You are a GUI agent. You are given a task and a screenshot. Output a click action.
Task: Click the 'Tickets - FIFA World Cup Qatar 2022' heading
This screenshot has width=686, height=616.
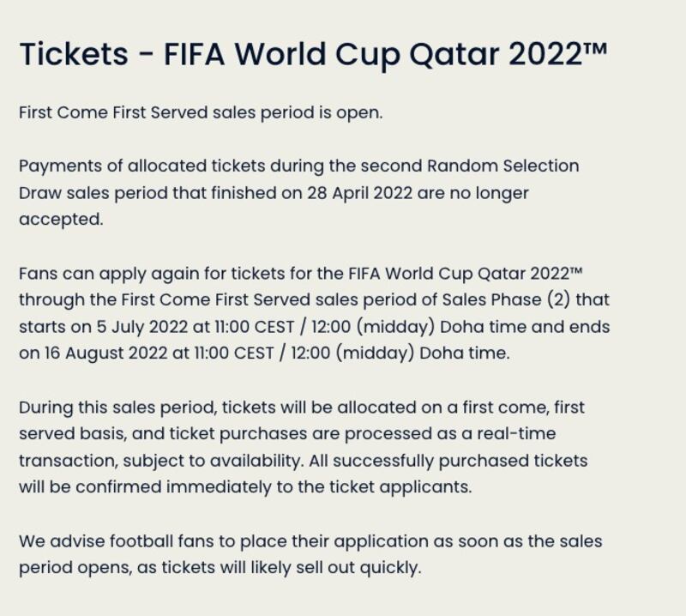click(313, 54)
